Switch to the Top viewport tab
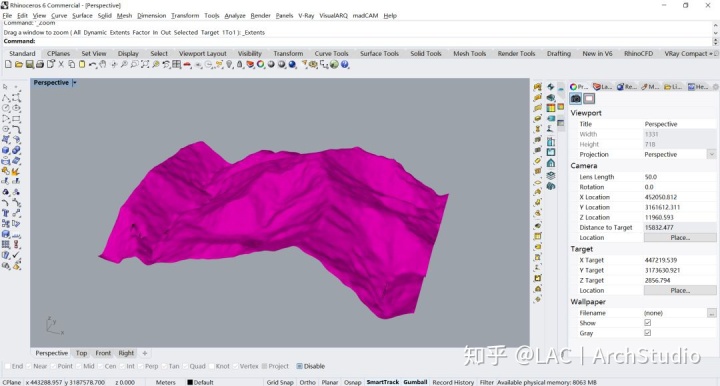 [x=81, y=353]
